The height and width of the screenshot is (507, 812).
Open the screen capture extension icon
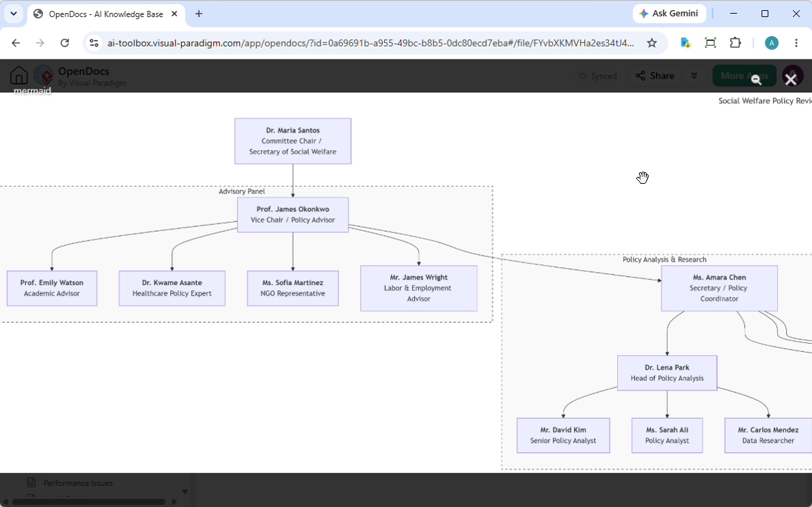pos(711,43)
